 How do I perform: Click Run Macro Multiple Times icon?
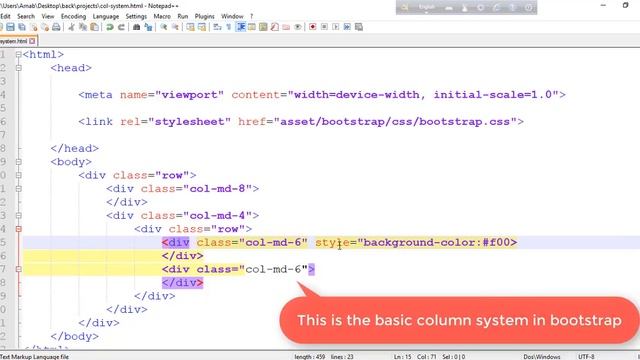347,27
